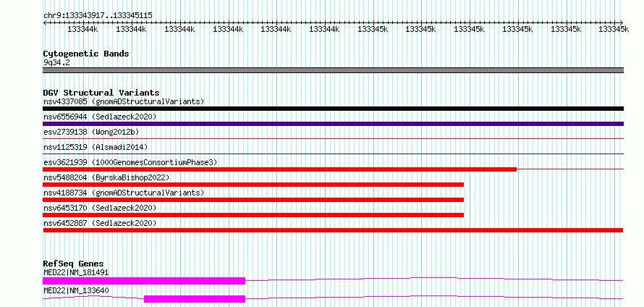The width and height of the screenshot is (644, 307).
Task: Select the Cytogenetic Bands track heading
Action: pos(86,54)
